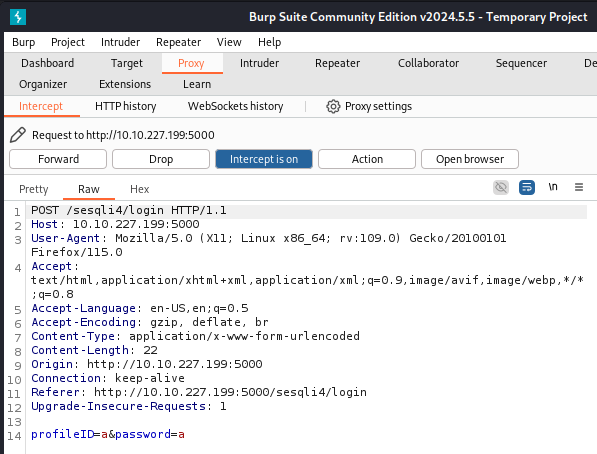Image resolution: width=597 pixels, height=454 pixels.
Task: Open the hamburger editor options menu
Action: (x=579, y=187)
